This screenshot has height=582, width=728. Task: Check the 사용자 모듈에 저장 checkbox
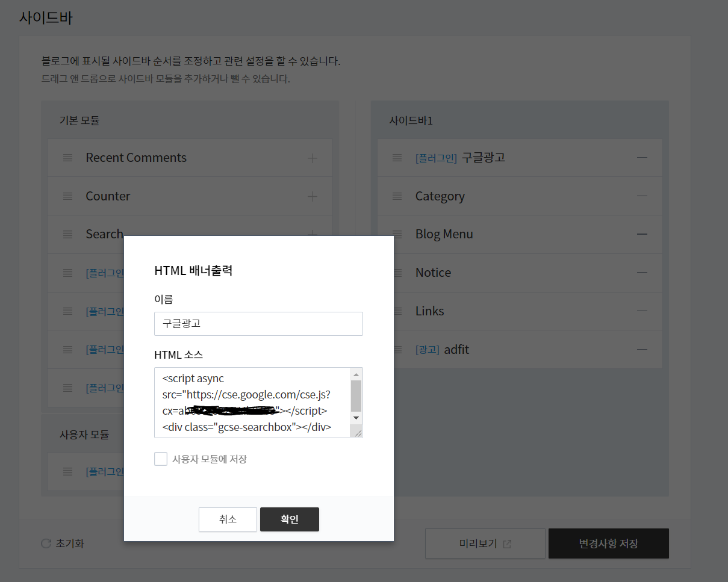click(161, 459)
